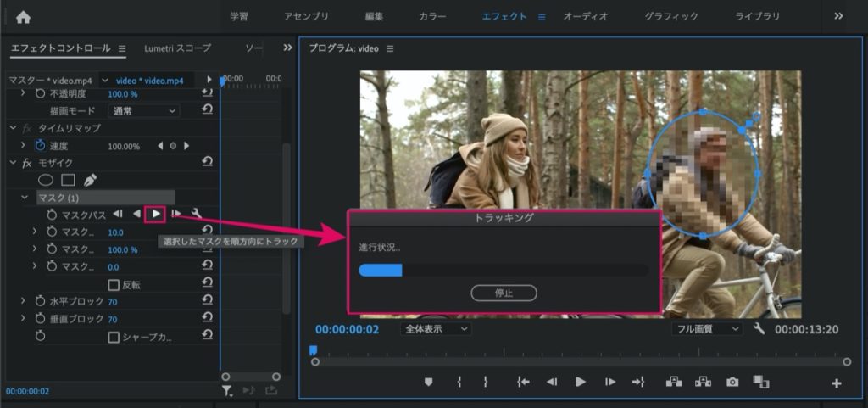868x408 pixels.
Task: Open the comparison view
Action: click(761, 382)
